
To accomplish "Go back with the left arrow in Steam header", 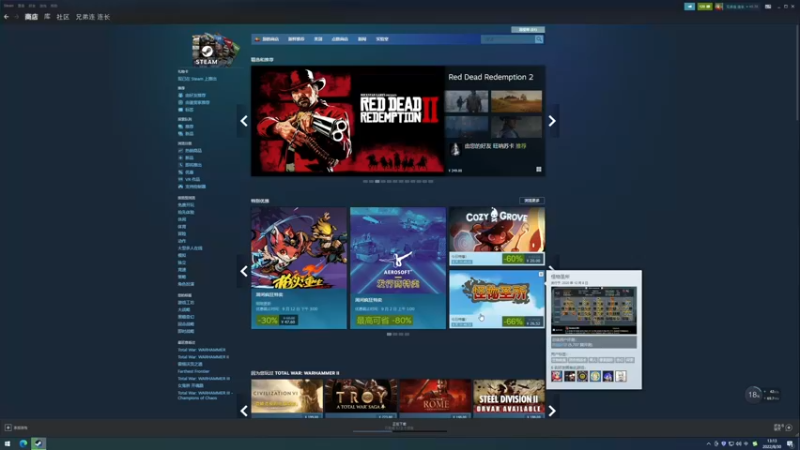I will click(x=6, y=17).
